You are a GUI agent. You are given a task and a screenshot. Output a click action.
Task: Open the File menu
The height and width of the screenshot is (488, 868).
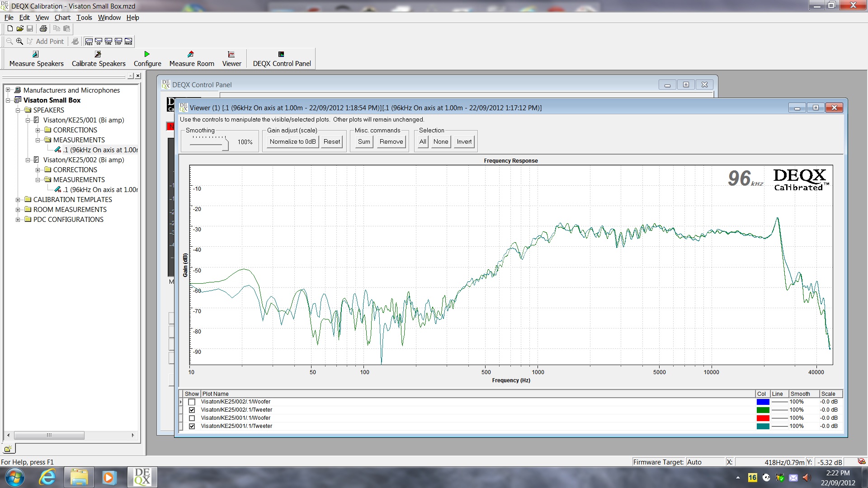[x=9, y=18]
